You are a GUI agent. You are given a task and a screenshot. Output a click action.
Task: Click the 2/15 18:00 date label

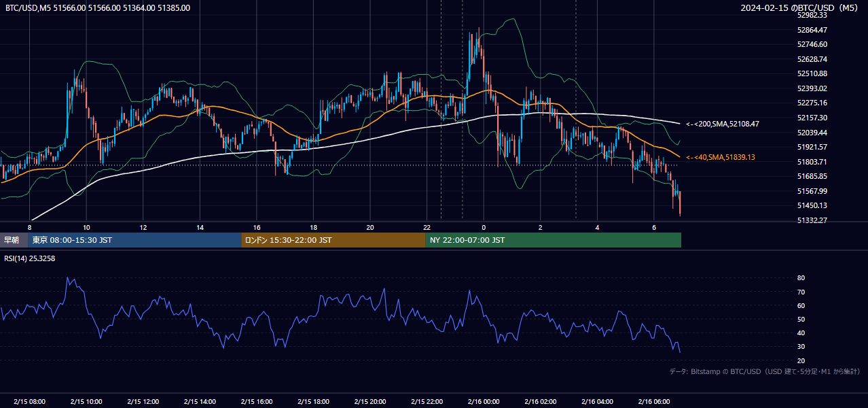tap(314, 401)
